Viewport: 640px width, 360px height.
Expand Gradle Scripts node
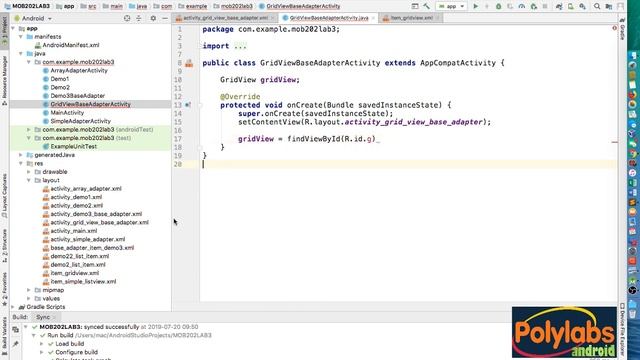tap(13, 307)
